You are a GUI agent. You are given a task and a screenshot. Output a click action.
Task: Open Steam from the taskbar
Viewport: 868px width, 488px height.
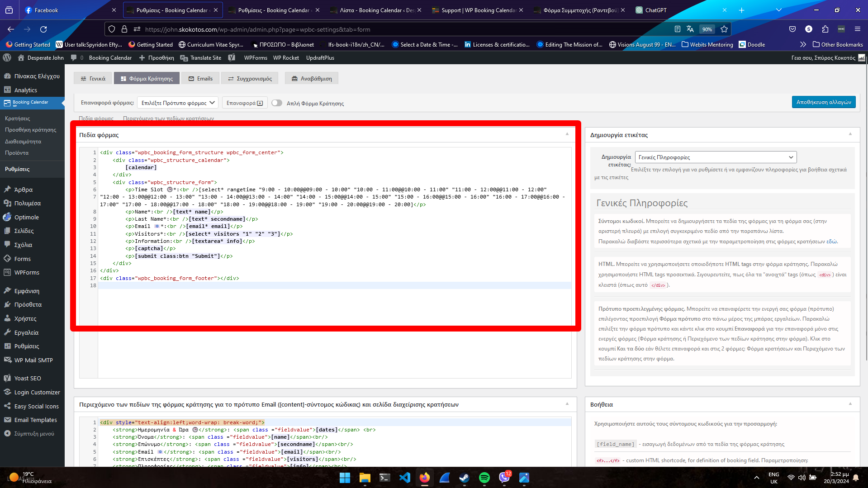click(x=465, y=478)
